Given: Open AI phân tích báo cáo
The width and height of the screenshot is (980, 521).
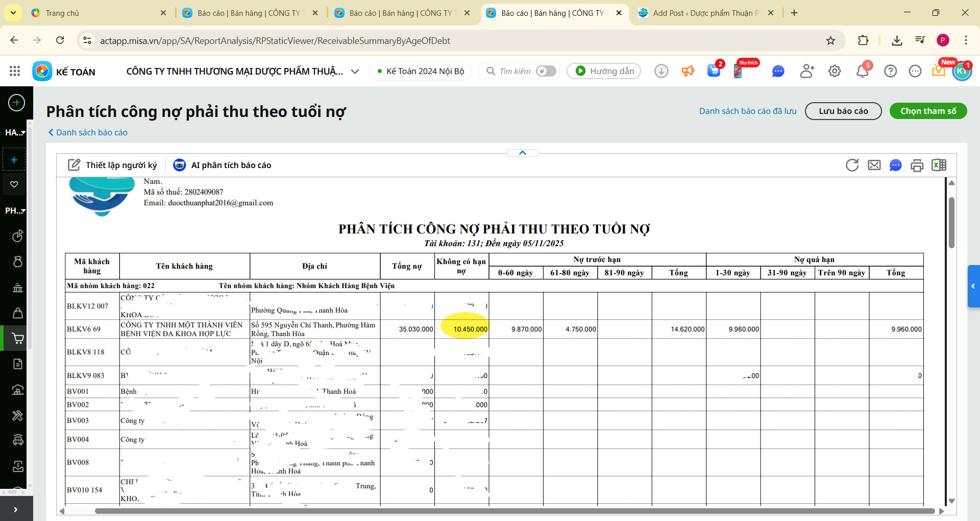Looking at the screenshot, I should pyautogui.click(x=223, y=165).
